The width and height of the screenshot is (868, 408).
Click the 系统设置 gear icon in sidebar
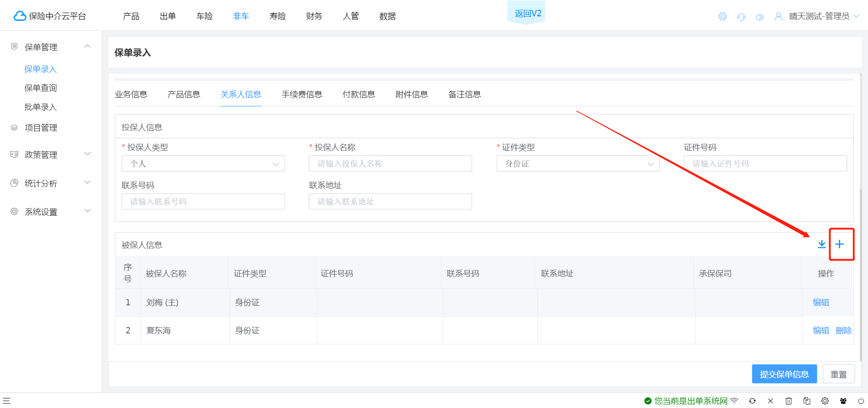pyautogui.click(x=14, y=211)
